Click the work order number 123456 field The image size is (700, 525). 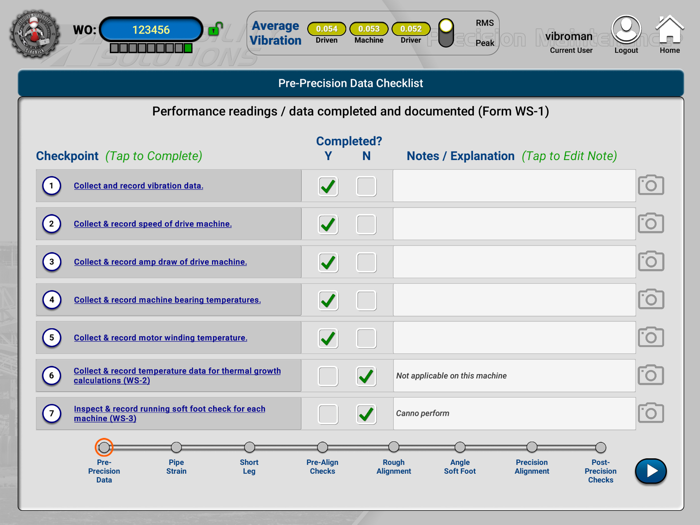click(x=151, y=30)
